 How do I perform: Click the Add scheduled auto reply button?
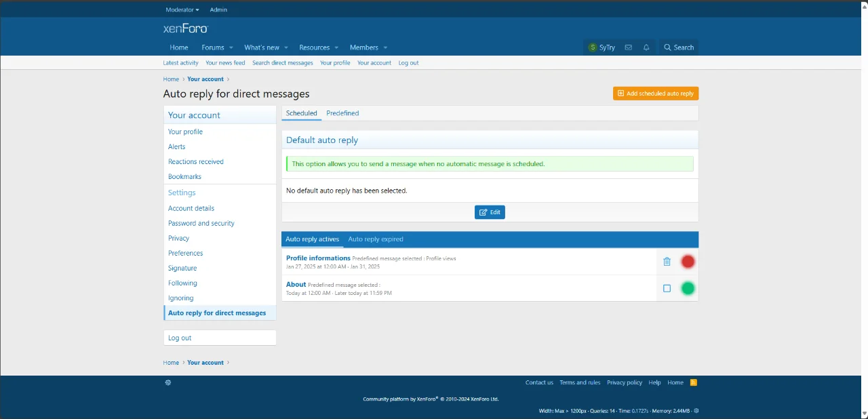point(655,93)
